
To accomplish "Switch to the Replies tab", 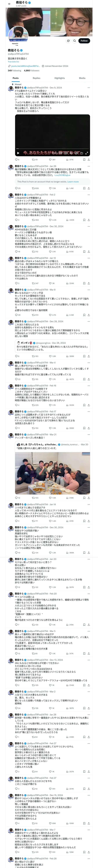I will 36,78.
